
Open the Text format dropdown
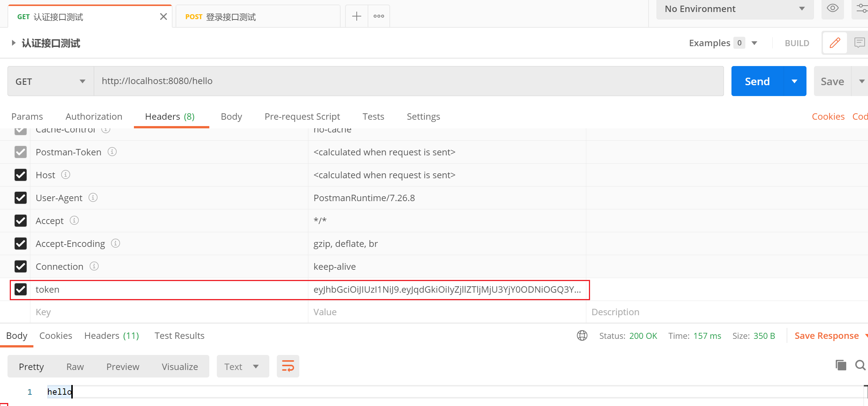tap(242, 366)
